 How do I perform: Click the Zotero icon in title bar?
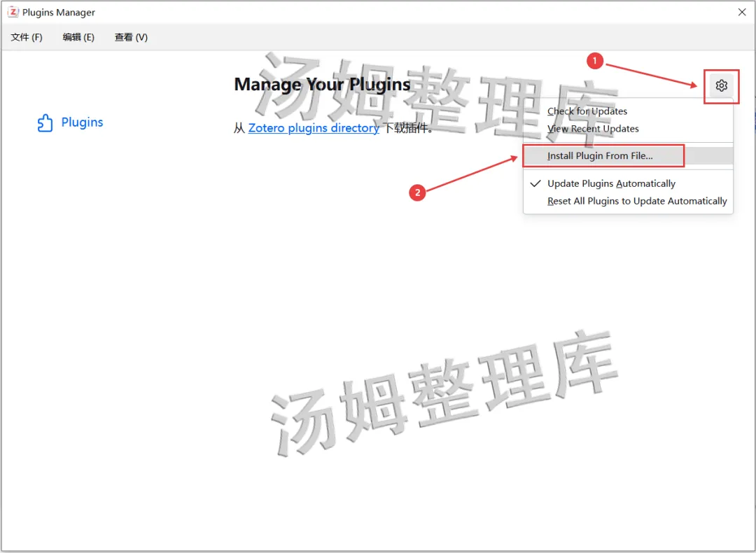pos(13,12)
